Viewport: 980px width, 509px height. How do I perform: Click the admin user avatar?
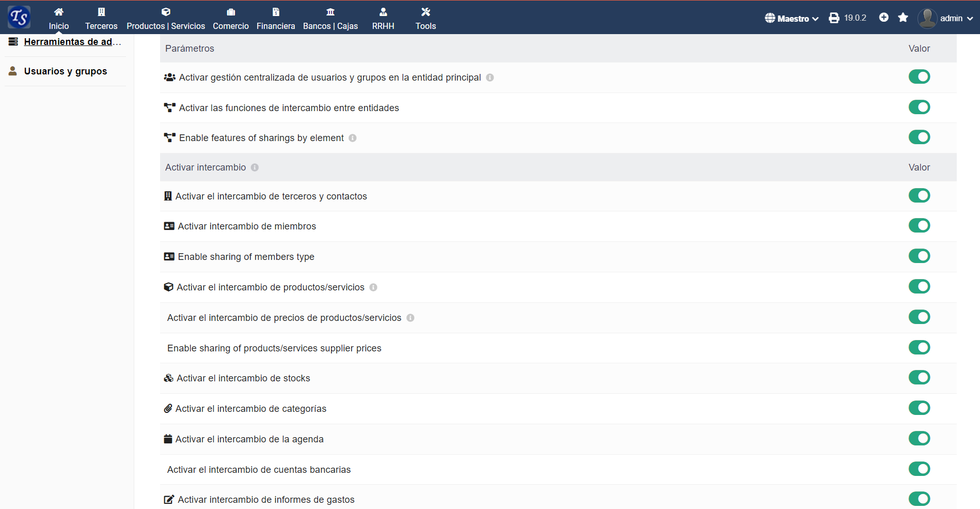pyautogui.click(x=927, y=18)
